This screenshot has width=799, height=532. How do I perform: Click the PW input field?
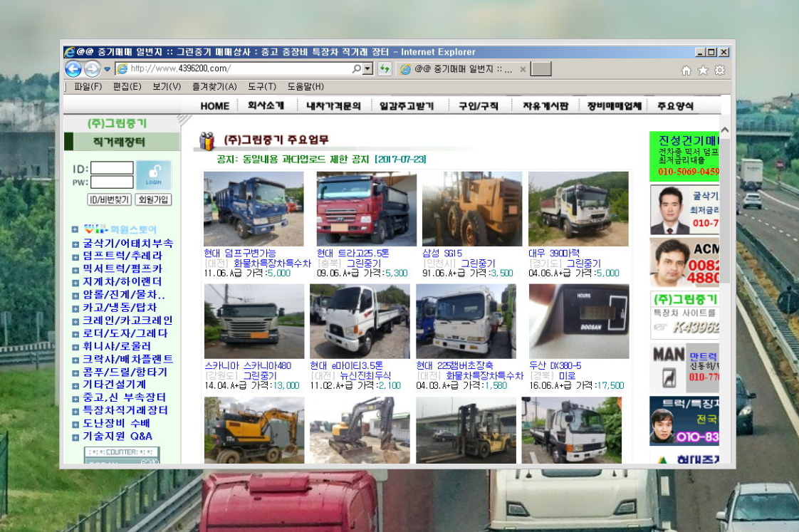pos(112,182)
